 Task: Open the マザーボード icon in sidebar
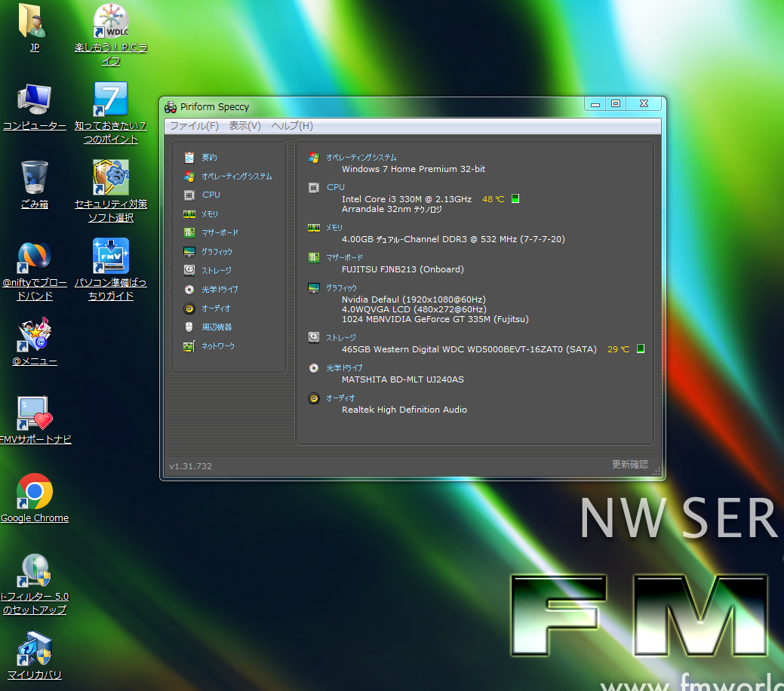189,233
